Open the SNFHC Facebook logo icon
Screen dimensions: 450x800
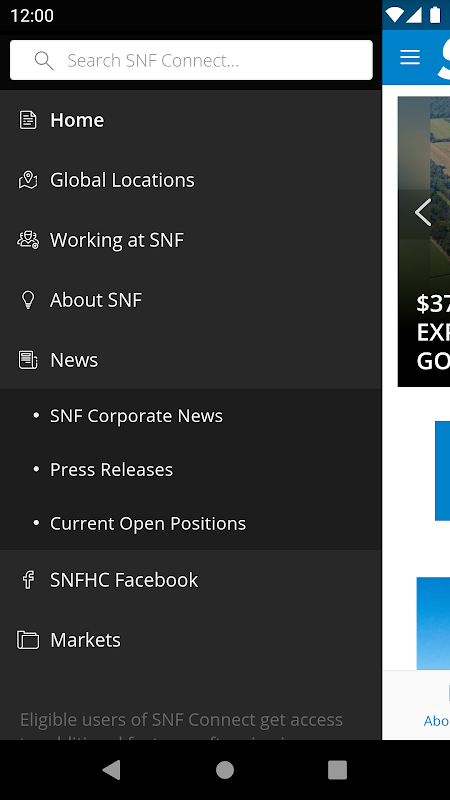click(x=28, y=580)
